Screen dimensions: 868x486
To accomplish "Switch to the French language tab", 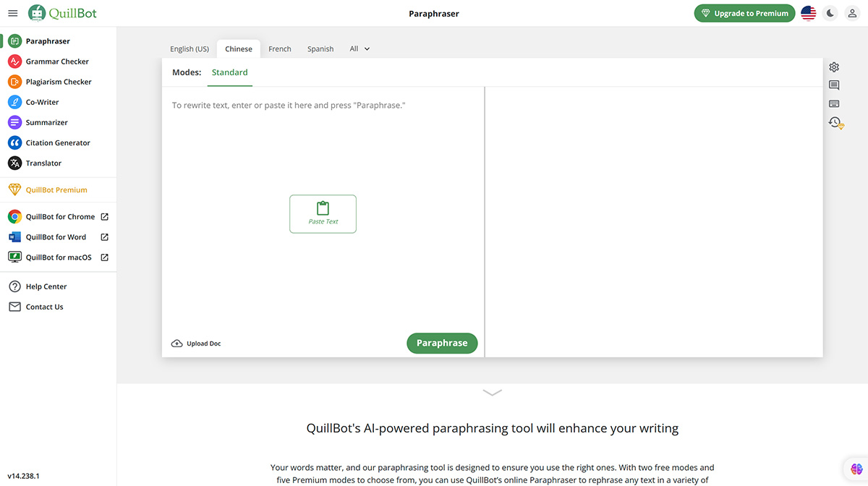I will tap(280, 48).
